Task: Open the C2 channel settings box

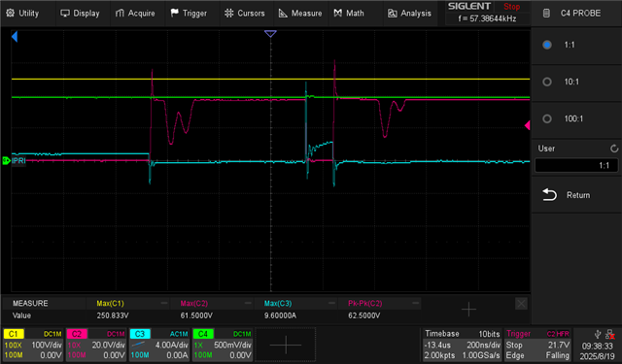Action: pos(96,345)
